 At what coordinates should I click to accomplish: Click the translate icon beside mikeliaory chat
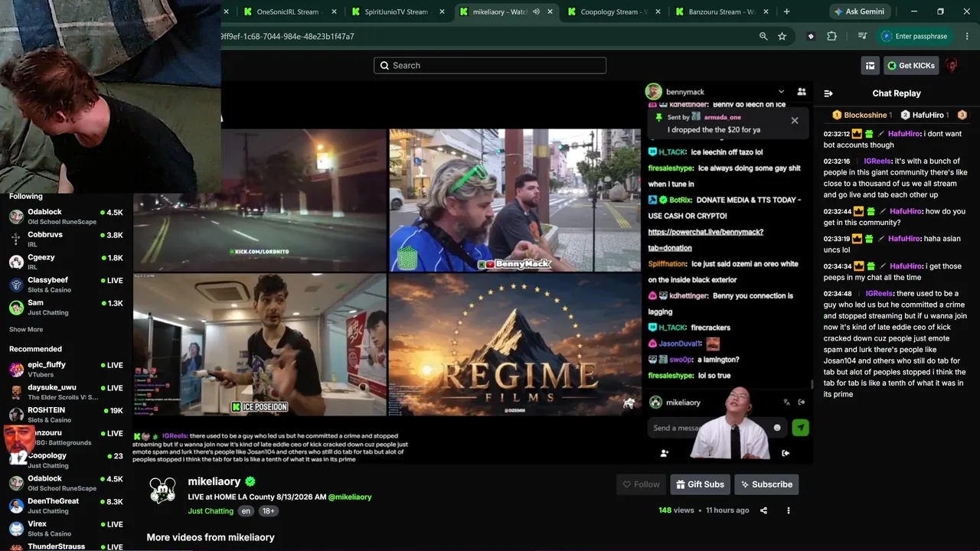tap(786, 403)
